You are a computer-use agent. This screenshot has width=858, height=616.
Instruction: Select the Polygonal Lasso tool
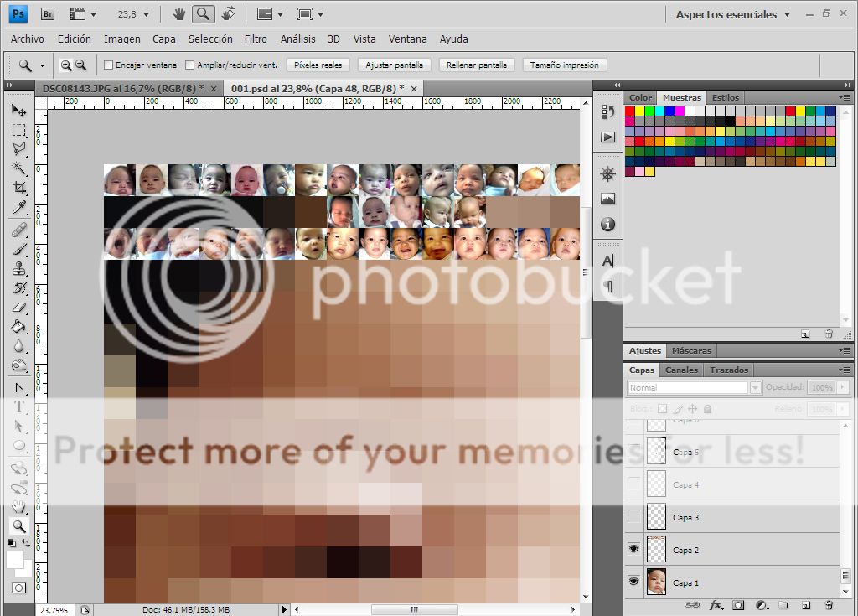point(18,149)
